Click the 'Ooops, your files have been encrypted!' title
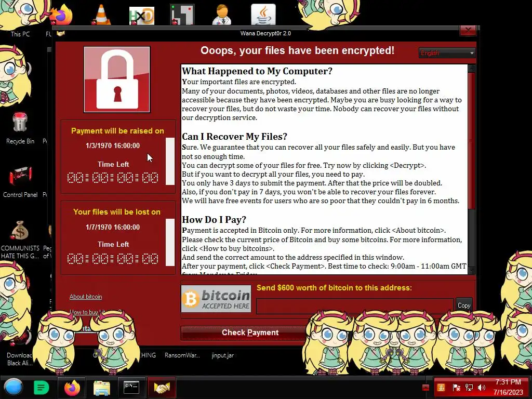The width and height of the screenshot is (532, 399). [x=298, y=50]
